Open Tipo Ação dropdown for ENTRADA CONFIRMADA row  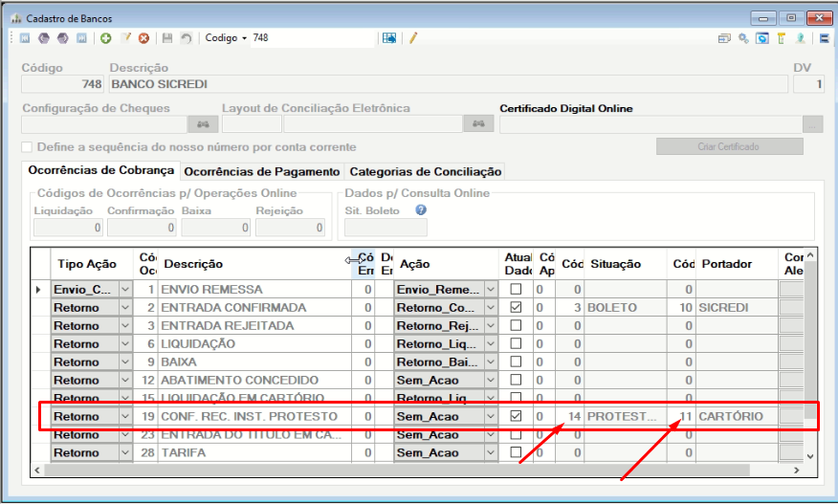[125, 308]
